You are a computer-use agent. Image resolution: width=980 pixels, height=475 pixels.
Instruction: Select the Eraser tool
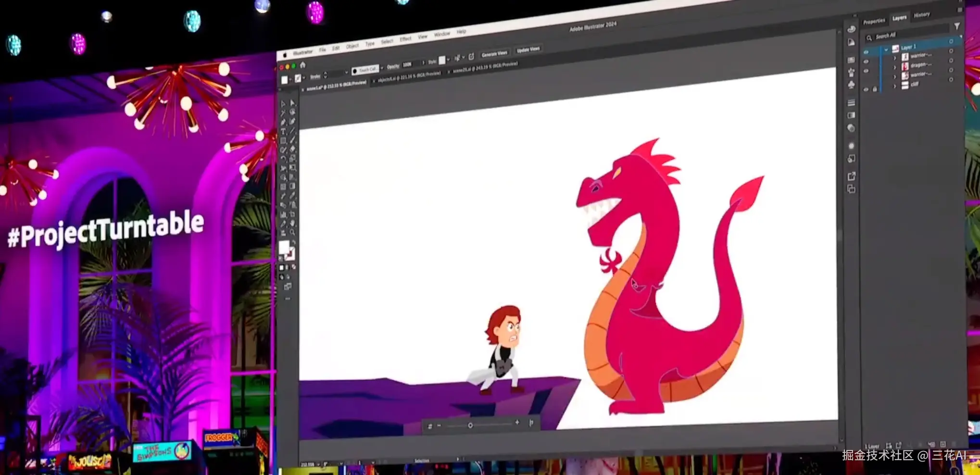tap(292, 149)
